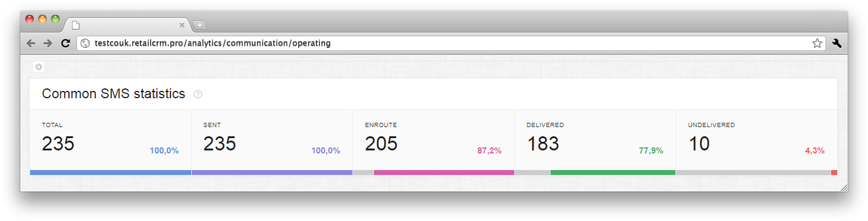Click help question mark beside SMS statistics
868x221 pixels.
197,95
